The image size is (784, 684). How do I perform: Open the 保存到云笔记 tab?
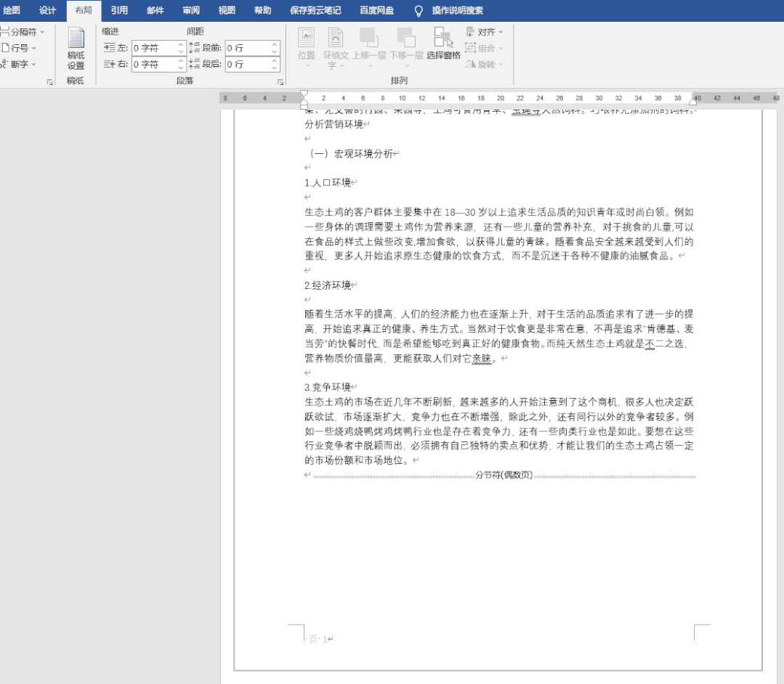coord(315,10)
